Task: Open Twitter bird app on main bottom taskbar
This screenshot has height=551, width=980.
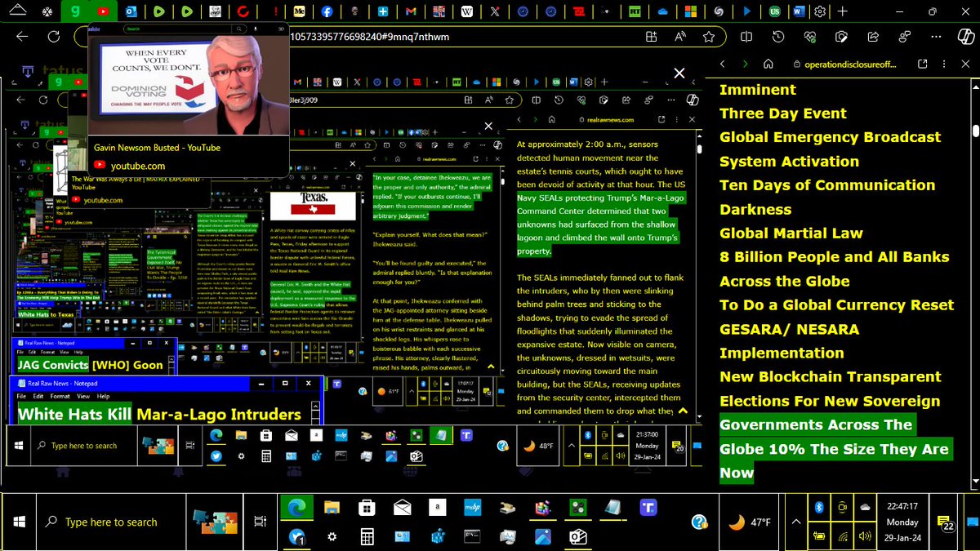Action: 297,536
